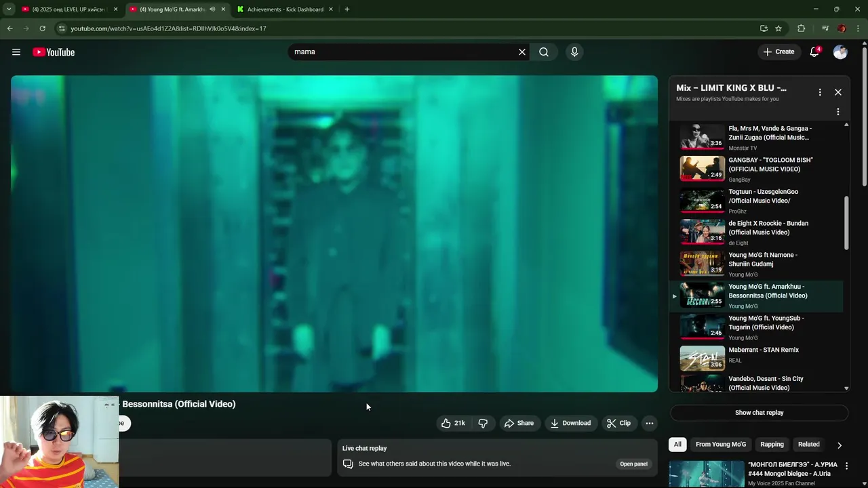Click the Bessonnitsa (Official Video) title

179,404
